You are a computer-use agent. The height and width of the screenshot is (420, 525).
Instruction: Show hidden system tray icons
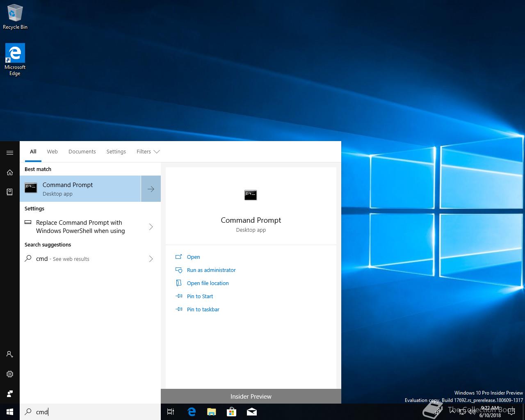452,412
